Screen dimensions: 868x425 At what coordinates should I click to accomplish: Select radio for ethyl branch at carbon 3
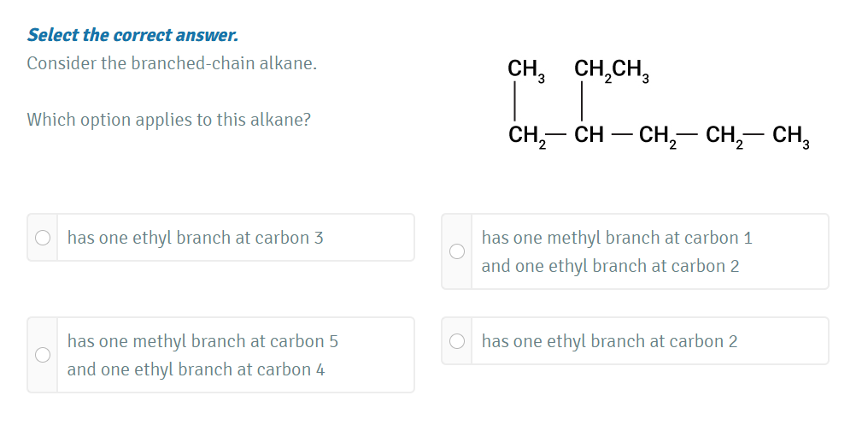pyautogui.click(x=43, y=238)
